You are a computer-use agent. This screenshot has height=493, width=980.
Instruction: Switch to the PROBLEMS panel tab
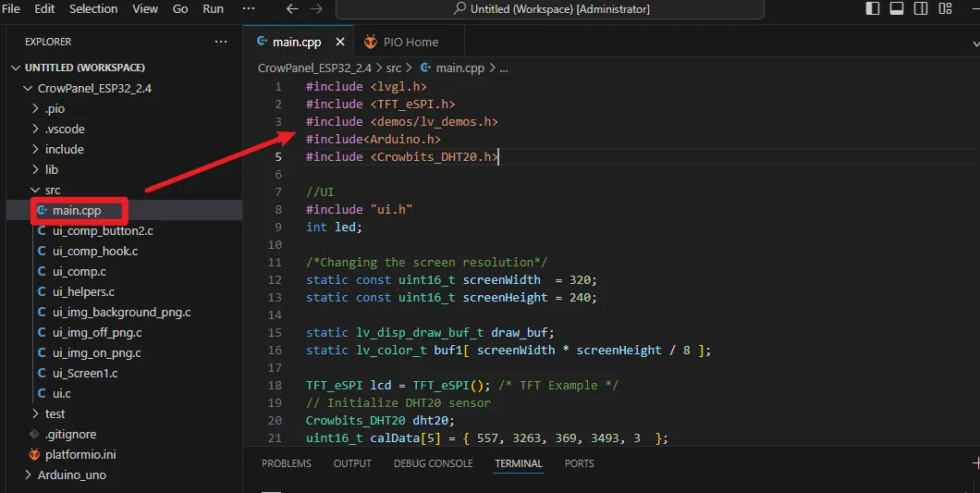point(286,463)
